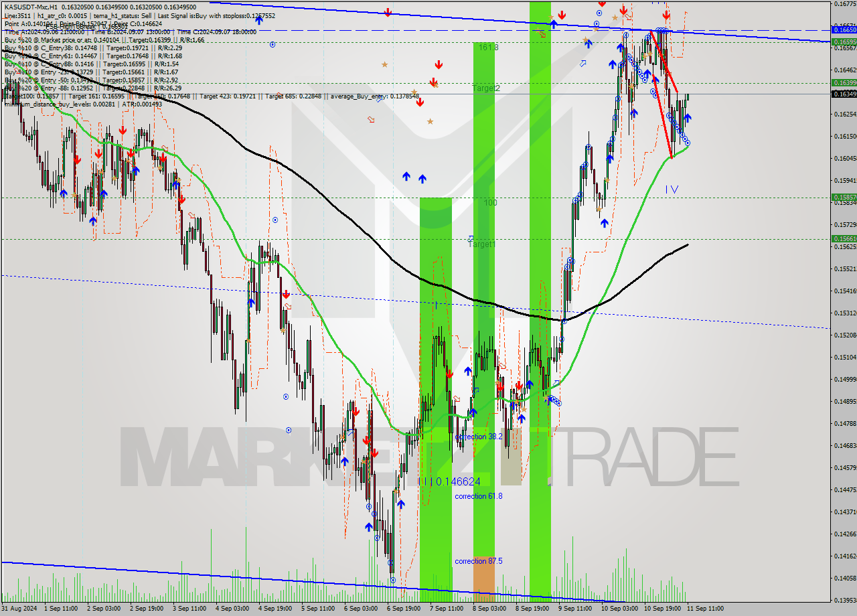The image size is (857, 616).
Task: Click the '3 Sep 11:00' time label
Action: pyautogui.click(x=189, y=609)
